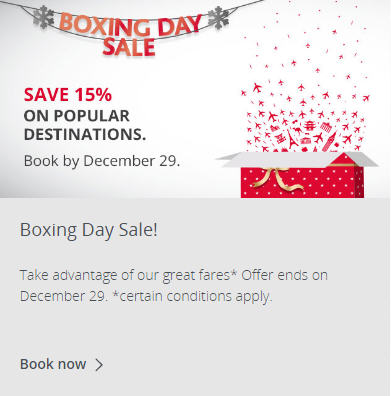391x396 pixels.
Task: Click the large airplane beside Big Ben
Action: click(318, 137)
